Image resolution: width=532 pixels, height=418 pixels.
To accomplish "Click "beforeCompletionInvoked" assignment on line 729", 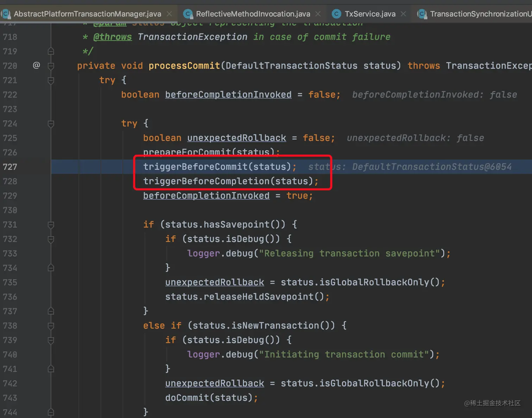I will 206,195.
